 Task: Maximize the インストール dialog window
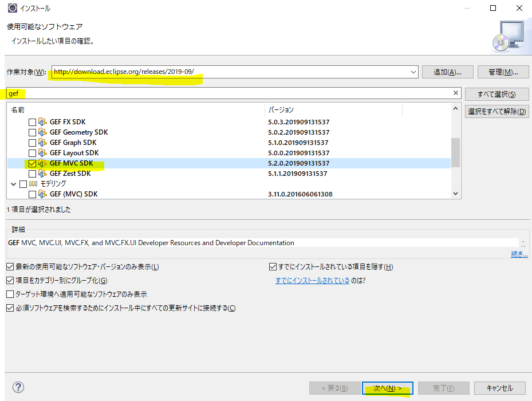[x=493, y=8]
